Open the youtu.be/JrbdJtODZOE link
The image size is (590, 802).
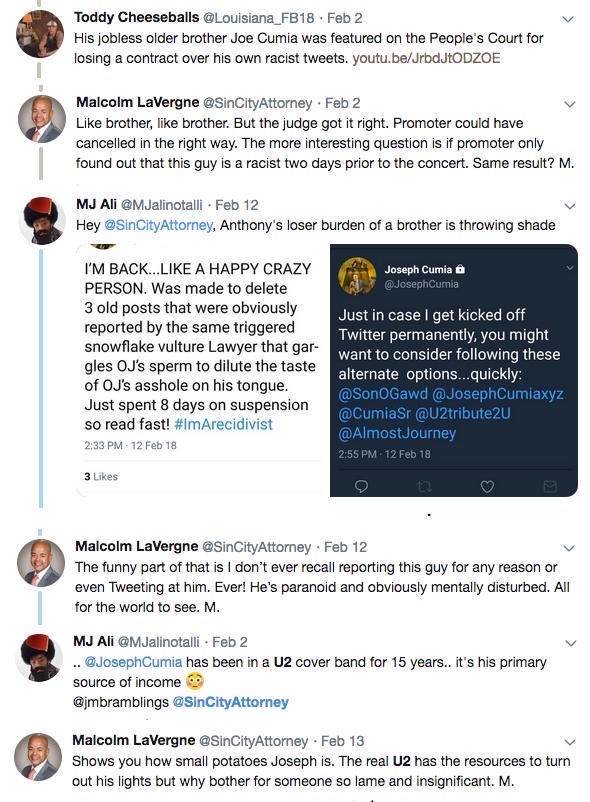[426, 58]
